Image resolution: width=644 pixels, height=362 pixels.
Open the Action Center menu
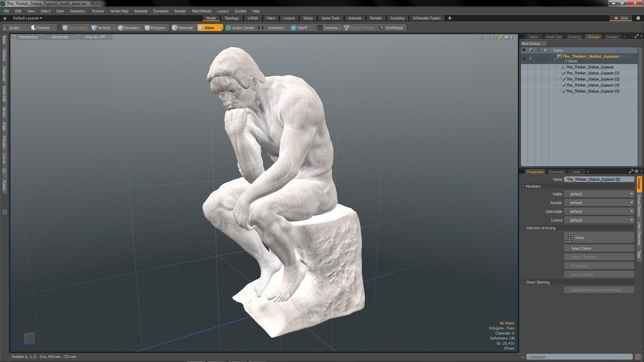point(240,28)
